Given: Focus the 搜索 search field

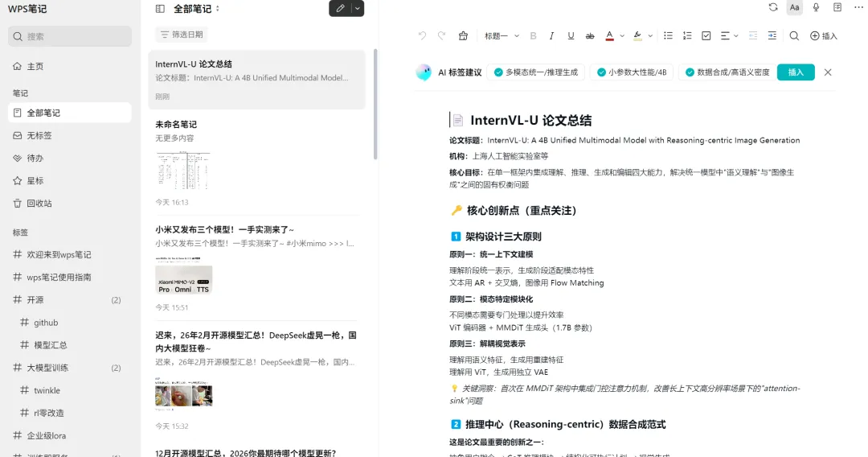Looking at the screenshot, I should pyautogui.click(x=70, y=36).
